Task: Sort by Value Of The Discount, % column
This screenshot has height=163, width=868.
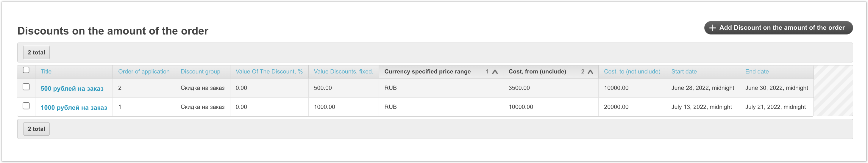Action: 269,71
